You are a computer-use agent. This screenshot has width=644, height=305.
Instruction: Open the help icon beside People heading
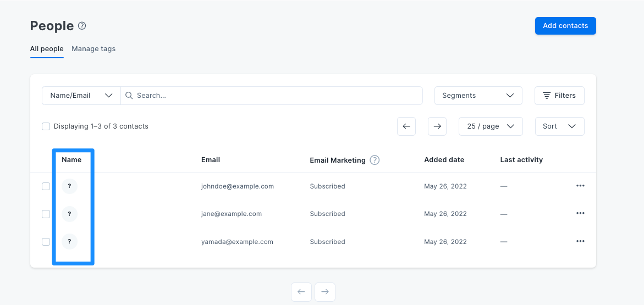[82, 26]
